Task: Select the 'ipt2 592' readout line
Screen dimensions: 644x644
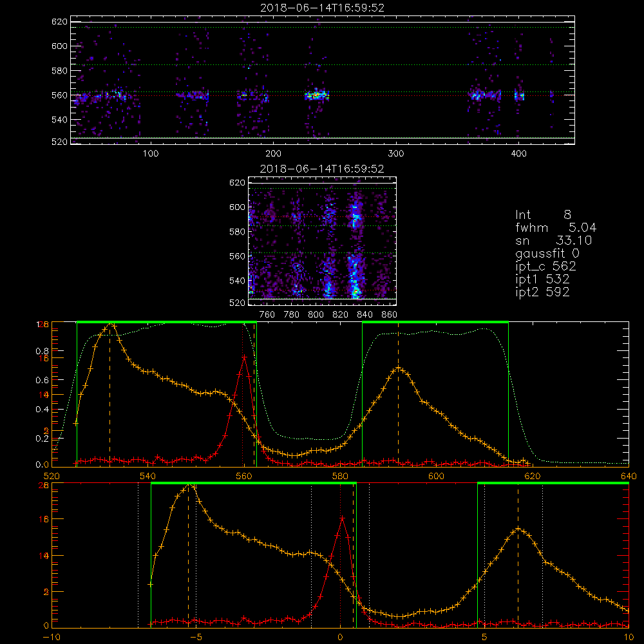Action: pyautogui.click(x=542, y=292)
